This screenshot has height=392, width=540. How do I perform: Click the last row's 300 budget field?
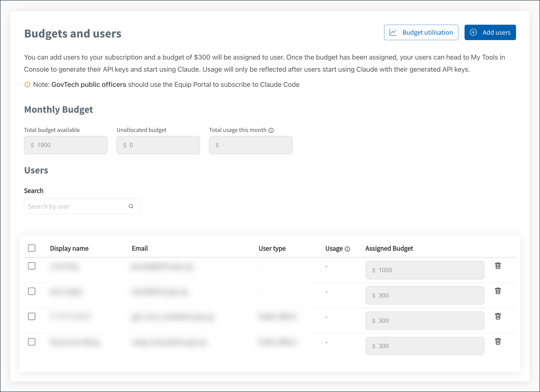[425, 346]
